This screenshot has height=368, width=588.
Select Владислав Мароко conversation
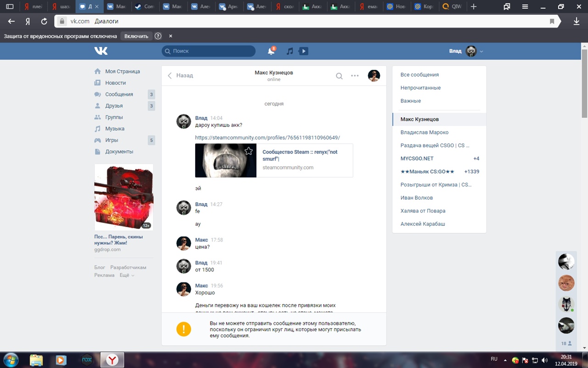(424, 132)
